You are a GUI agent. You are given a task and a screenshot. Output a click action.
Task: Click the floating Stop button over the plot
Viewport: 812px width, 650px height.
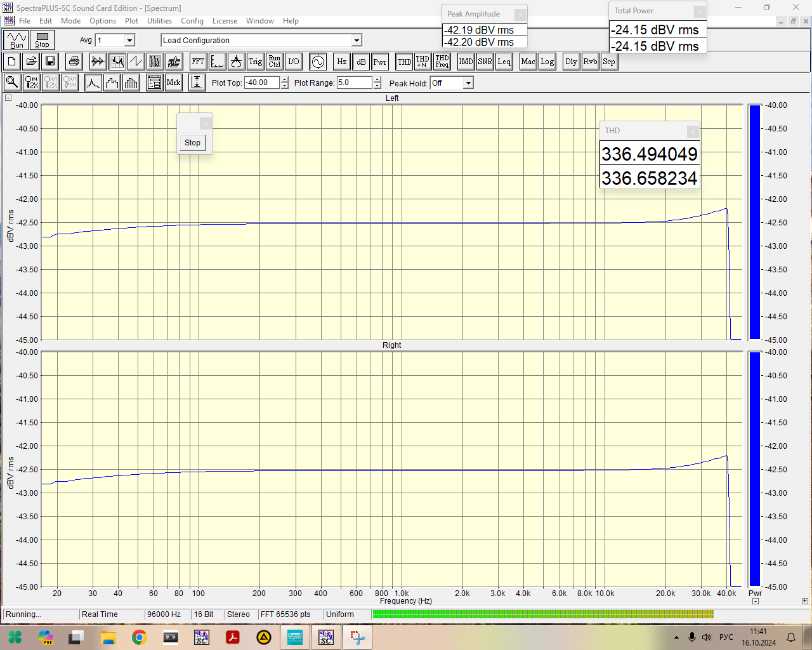click(192, 143)
